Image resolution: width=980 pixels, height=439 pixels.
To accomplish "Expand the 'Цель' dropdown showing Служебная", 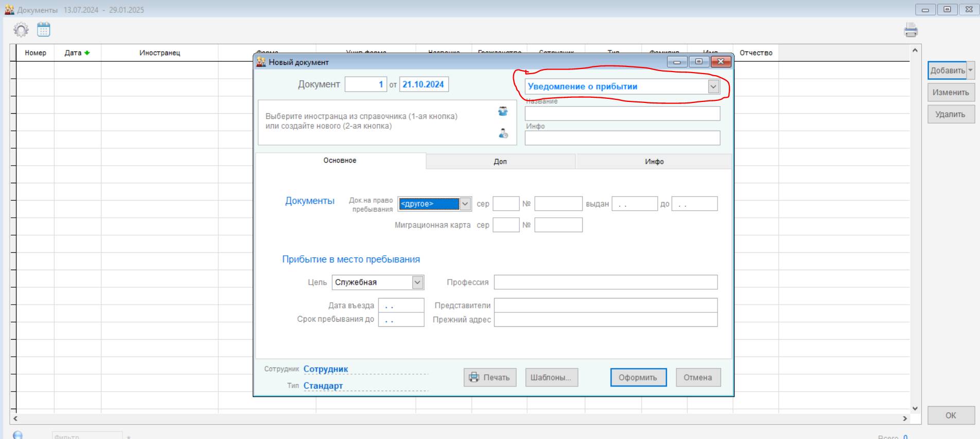I will click(x=417, y=282).
